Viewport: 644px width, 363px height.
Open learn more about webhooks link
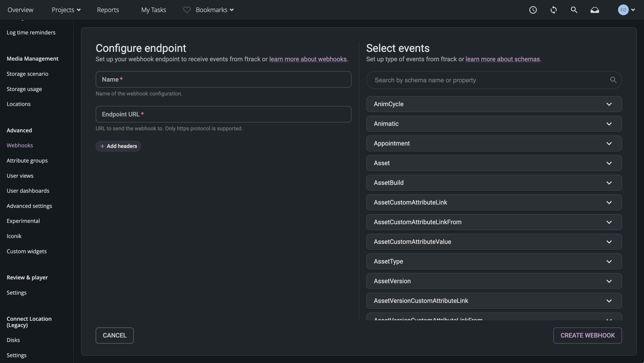click(x=308, y=59)
